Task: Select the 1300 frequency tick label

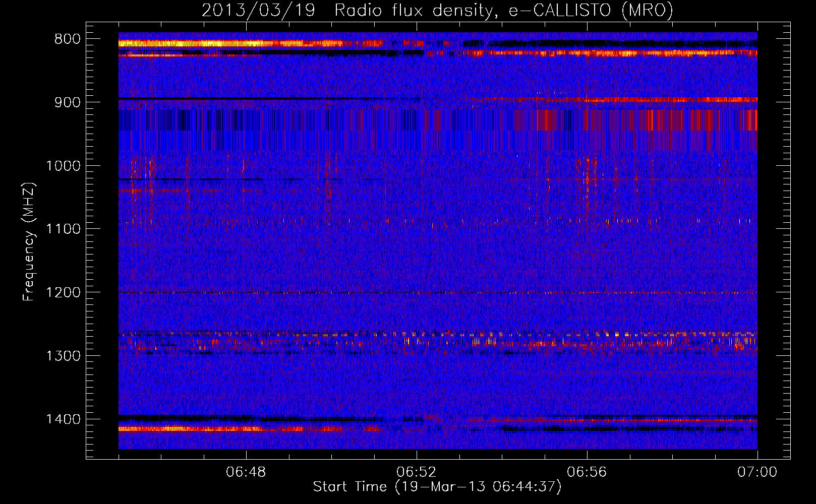Action: (x=63, y=356)
